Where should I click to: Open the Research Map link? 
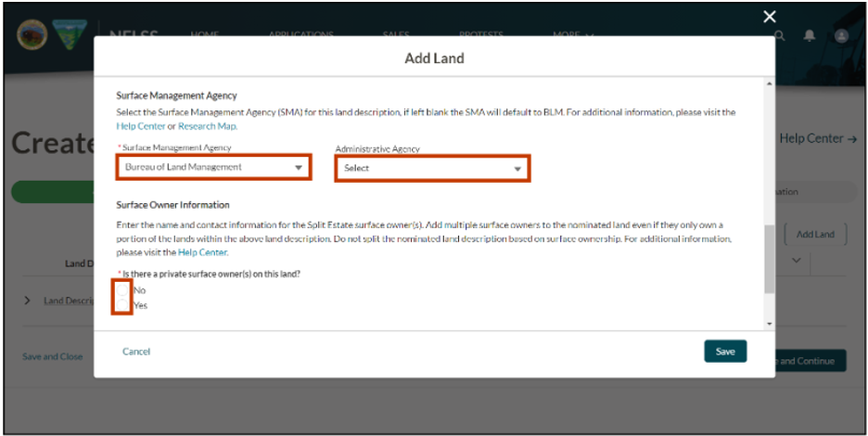[208, 126]
